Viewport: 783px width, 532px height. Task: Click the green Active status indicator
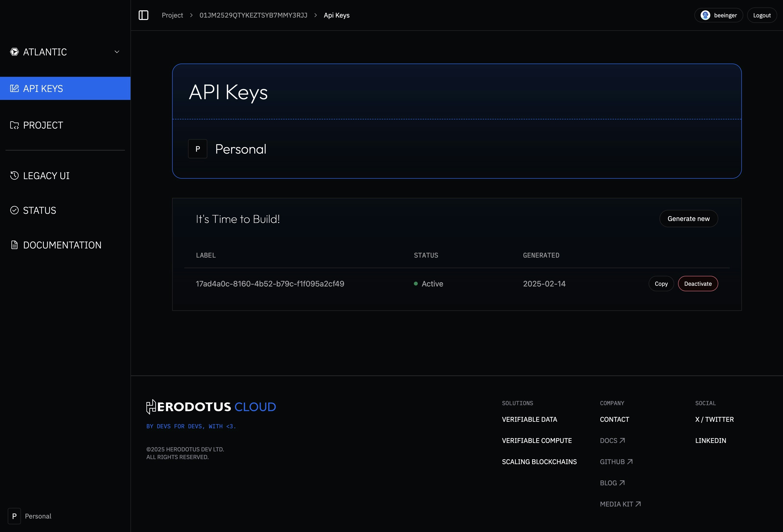416,284
